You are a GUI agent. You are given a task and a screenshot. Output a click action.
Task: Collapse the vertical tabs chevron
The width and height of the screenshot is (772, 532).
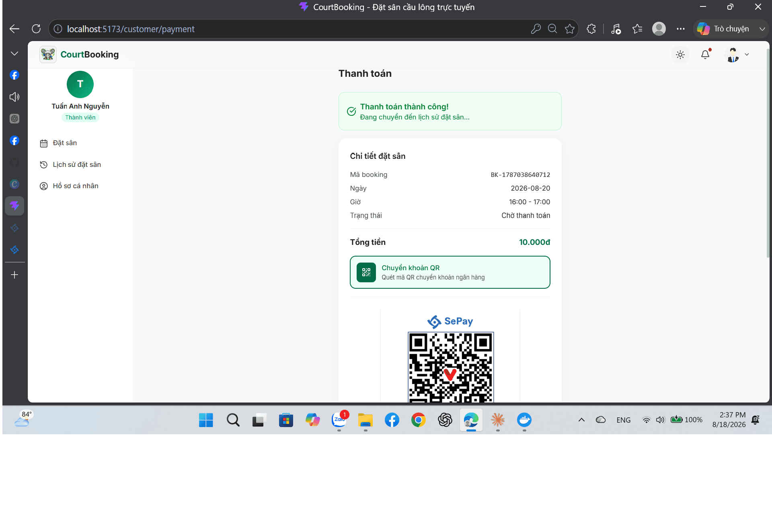(x=14, y=53)
